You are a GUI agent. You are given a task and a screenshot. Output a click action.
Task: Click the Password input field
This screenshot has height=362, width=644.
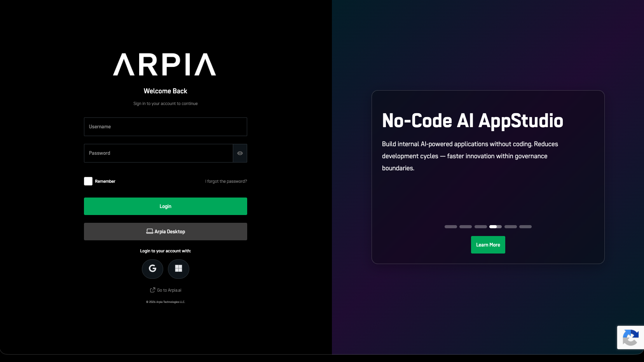(158, 153)
